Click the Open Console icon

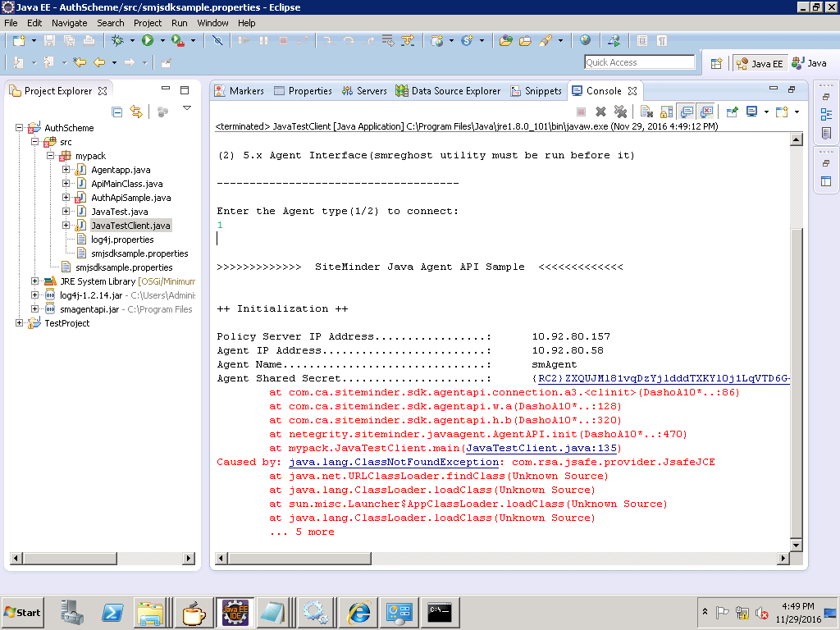click(x=782, y=112)
